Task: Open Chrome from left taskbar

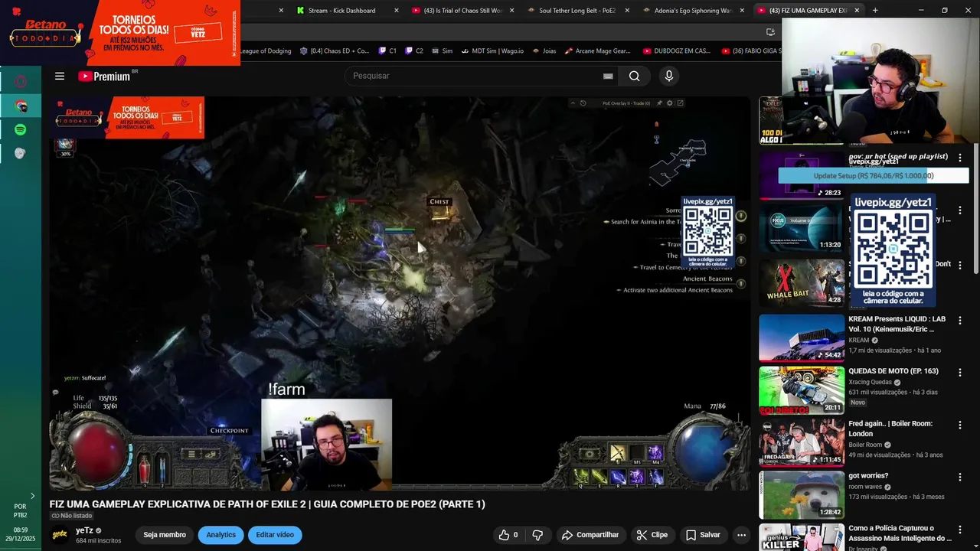Action: coord(21,106)
